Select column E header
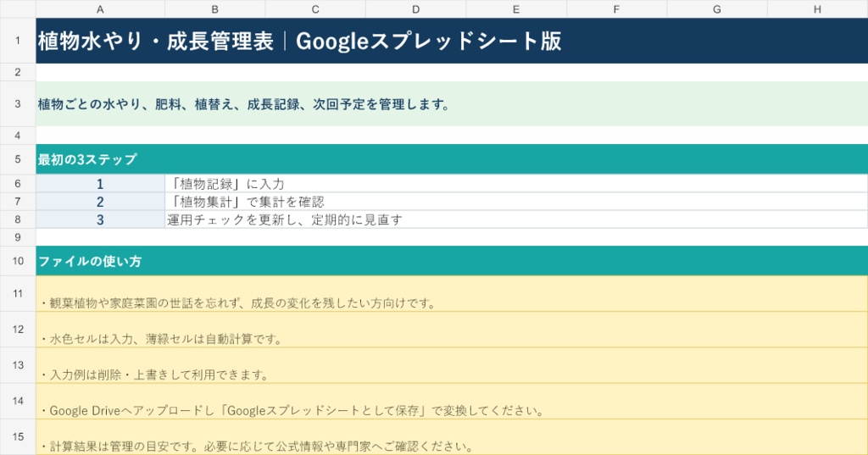This screenshot has width=868, height=455. point(516,8)
